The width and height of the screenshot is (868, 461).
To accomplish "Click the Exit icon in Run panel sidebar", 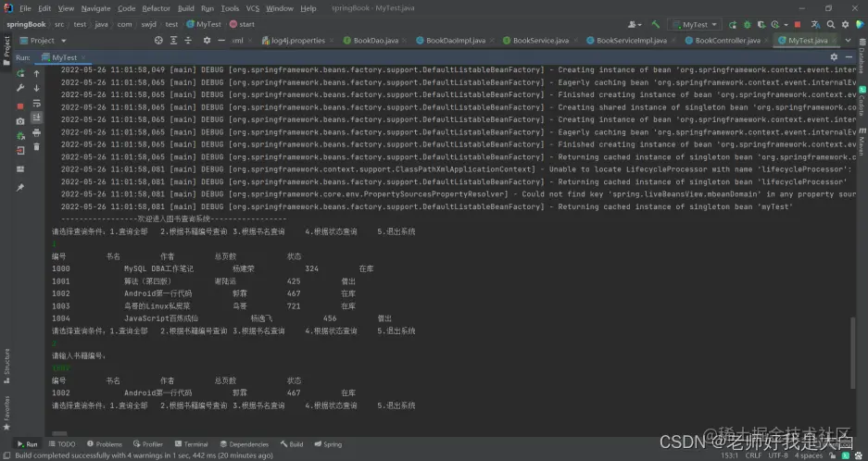I will pyautogui.click(x=20, y=150).
